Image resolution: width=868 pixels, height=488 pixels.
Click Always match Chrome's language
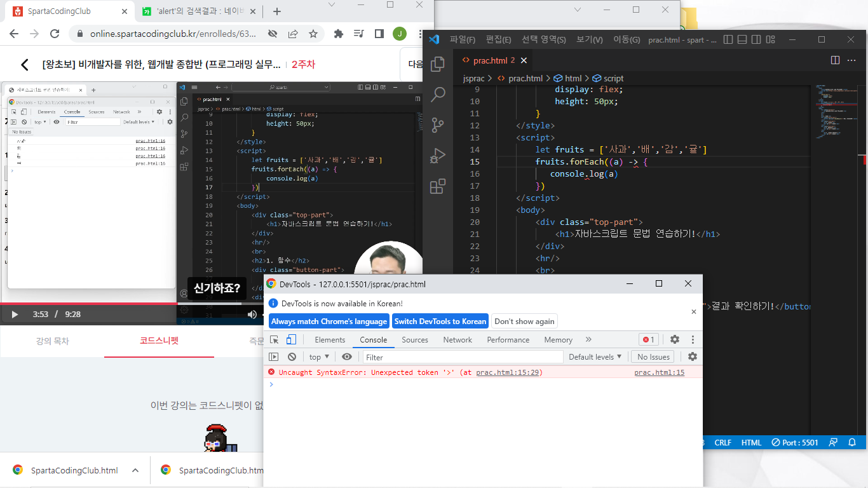[329, 322]
